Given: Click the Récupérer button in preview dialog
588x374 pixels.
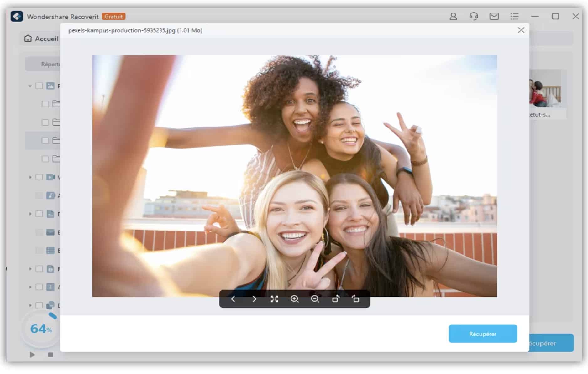Looking at the screenshot, I should 482,334.
